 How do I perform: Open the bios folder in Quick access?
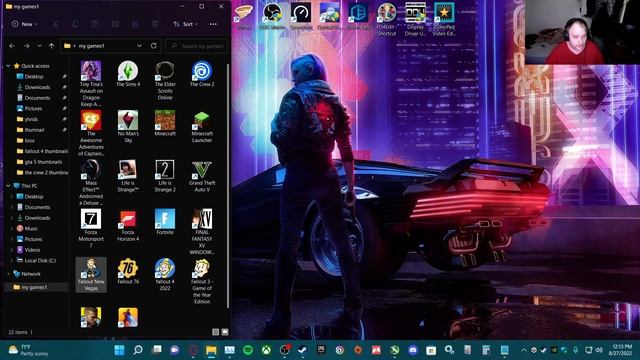pos(29,140)
